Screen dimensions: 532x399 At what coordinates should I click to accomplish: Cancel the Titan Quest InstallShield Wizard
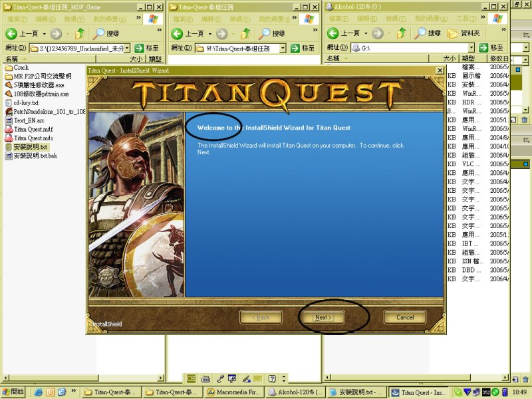405,318
